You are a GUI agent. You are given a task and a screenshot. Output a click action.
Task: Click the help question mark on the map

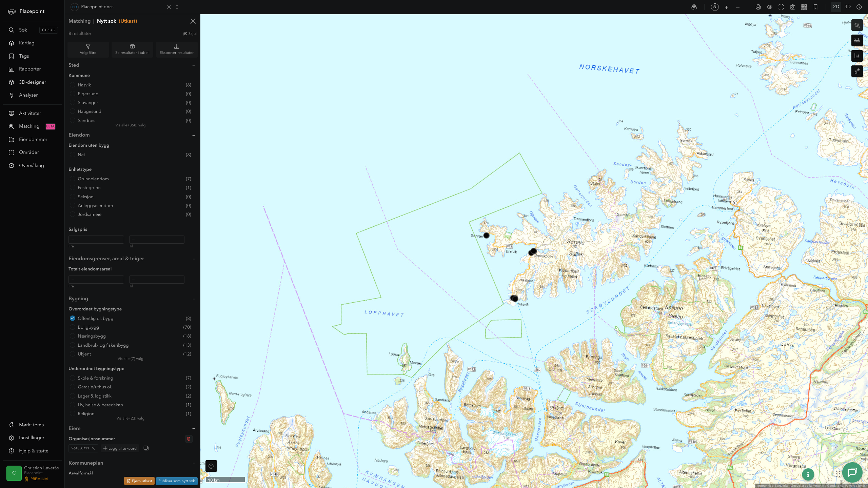pos(211,466)
